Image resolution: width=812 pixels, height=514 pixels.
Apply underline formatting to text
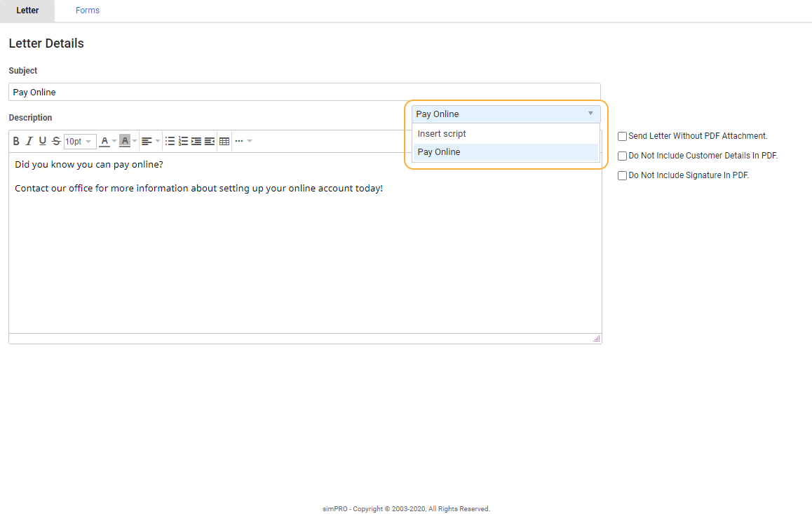click(43, 141)
